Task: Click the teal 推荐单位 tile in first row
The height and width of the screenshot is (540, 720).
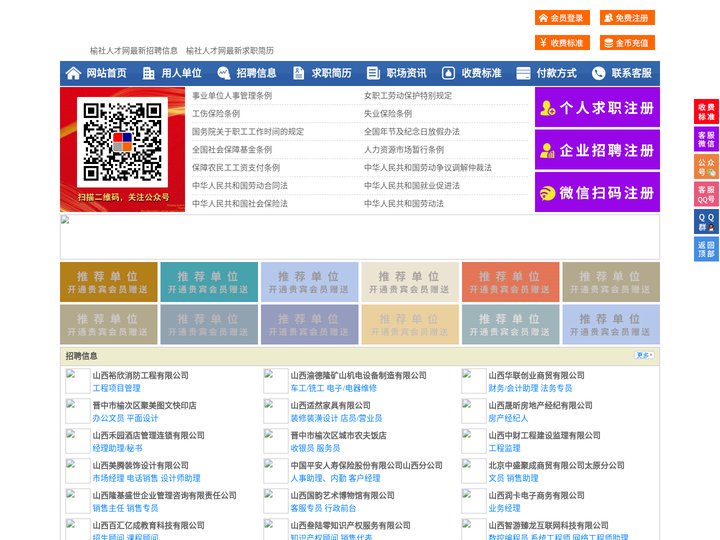Action: (x=209, y=282)
